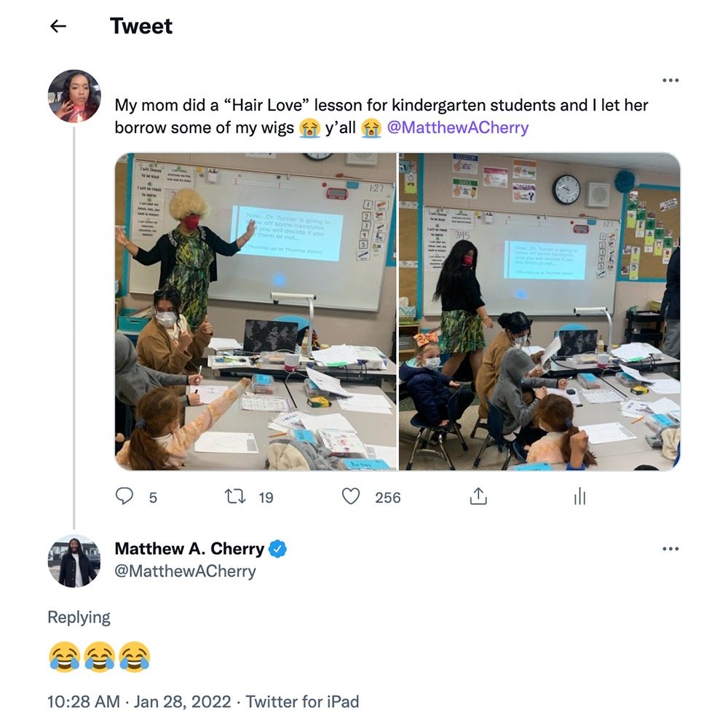The width and height of the screenshot is (728, 728).
Task: Open Matthew A. Cherry's profile name
Action: 189,549
